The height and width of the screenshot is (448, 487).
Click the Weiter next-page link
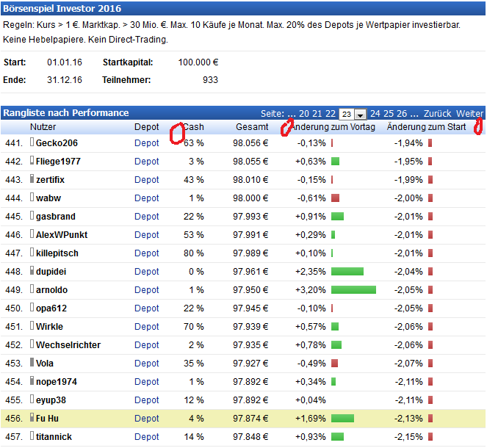point(469,113)
